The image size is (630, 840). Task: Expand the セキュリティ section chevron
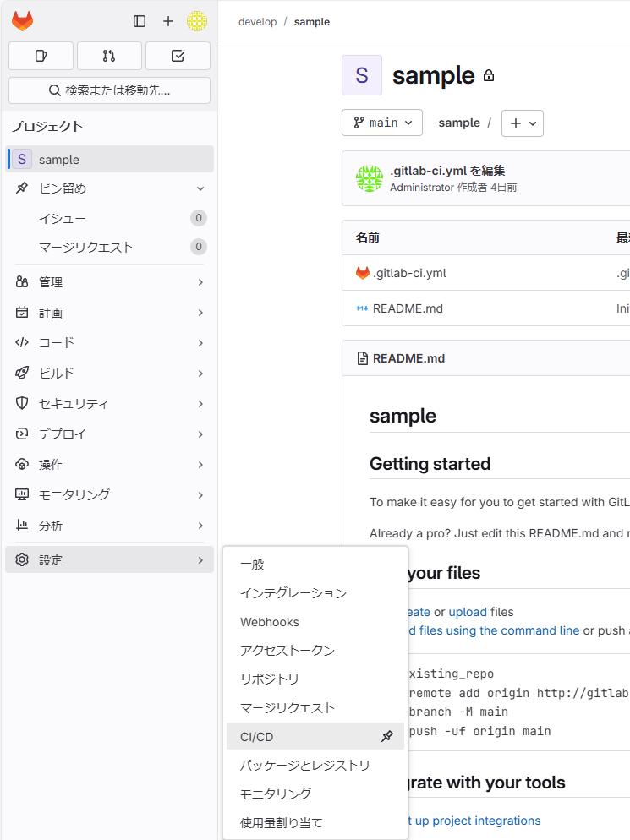point(200,403)
